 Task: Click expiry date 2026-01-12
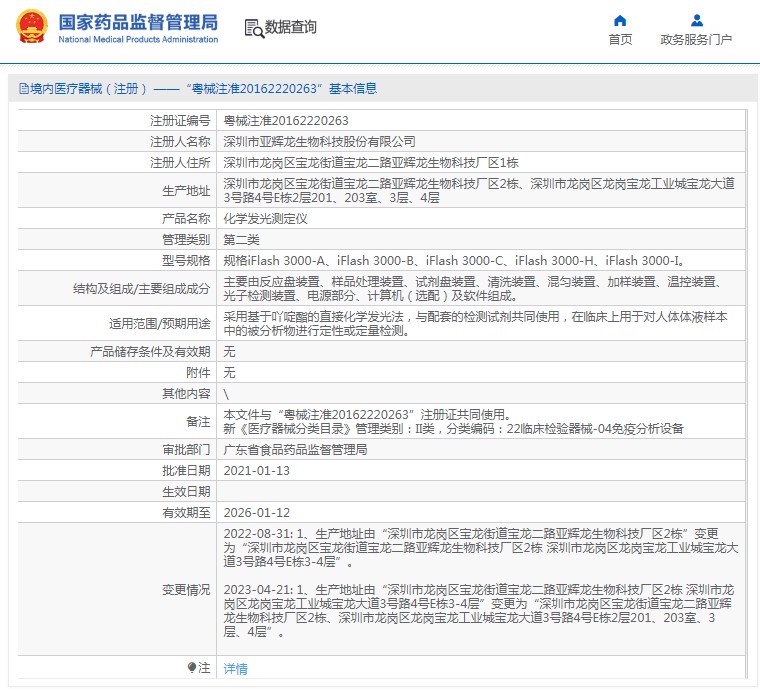[x=255, y=513]
